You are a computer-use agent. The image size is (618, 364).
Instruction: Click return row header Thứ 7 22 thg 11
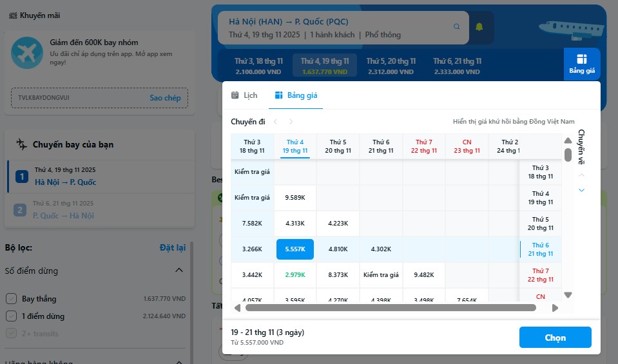tap(541, 275)
